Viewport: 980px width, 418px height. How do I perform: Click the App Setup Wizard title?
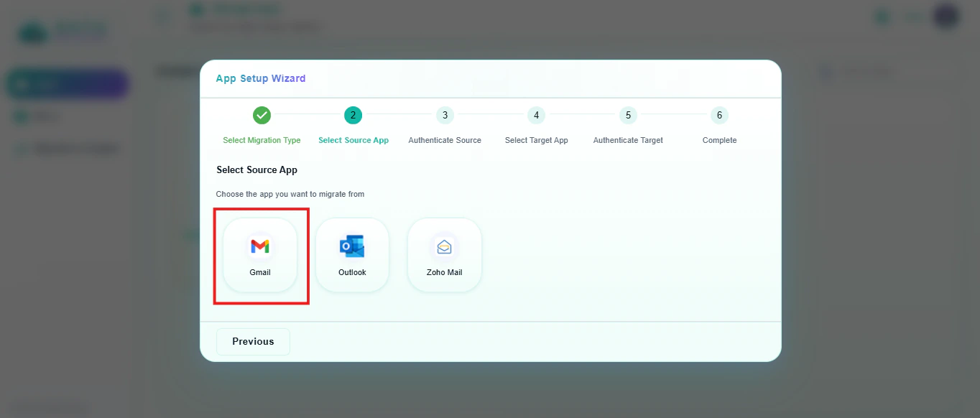click(261, 78)
